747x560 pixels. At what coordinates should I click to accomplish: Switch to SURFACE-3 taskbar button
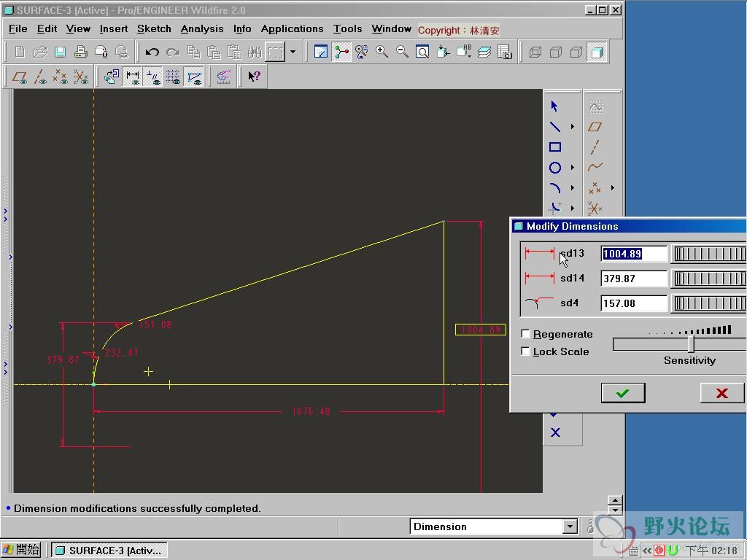coord(109,550)
